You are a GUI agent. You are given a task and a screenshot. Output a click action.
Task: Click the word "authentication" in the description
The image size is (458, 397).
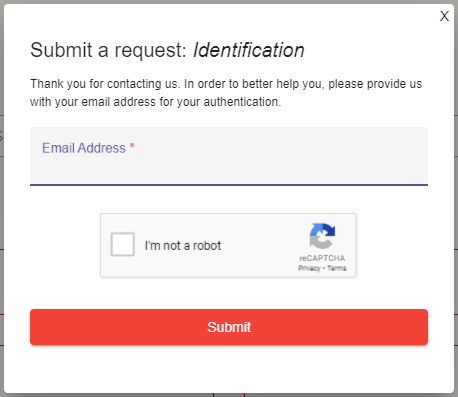[242, 102]
